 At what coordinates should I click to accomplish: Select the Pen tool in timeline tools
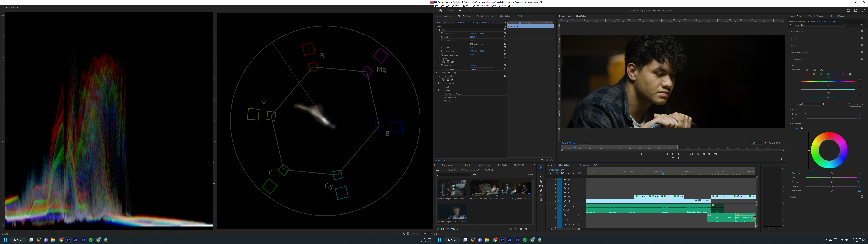pos(541,191)
